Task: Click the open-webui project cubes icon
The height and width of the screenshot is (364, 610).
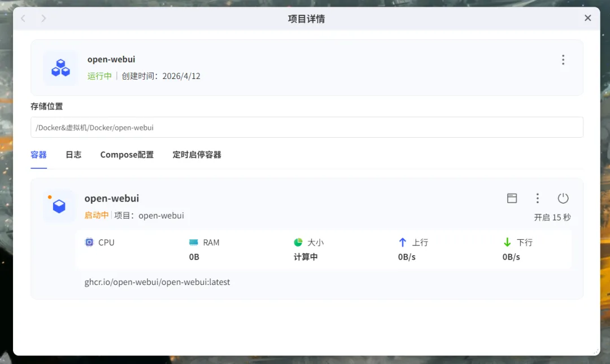Action: click(x=60, y=68)
